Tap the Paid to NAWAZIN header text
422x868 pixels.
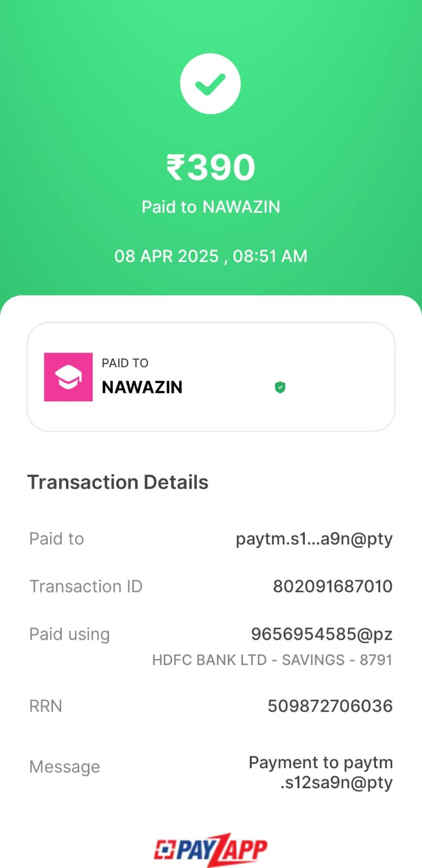pos(210,207)
